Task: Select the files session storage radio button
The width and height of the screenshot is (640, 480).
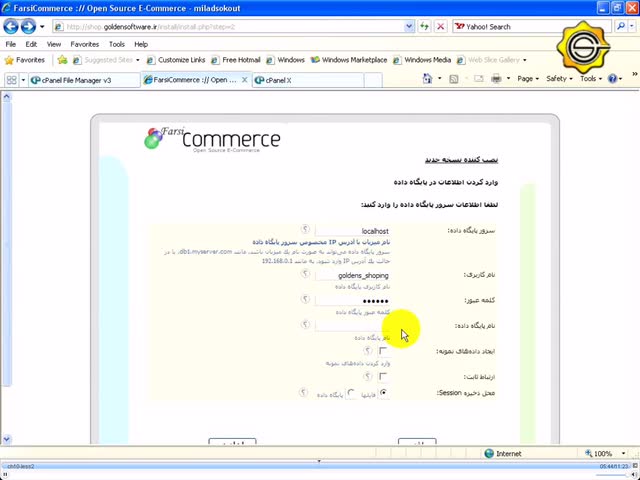Action: tap(383, 393)
